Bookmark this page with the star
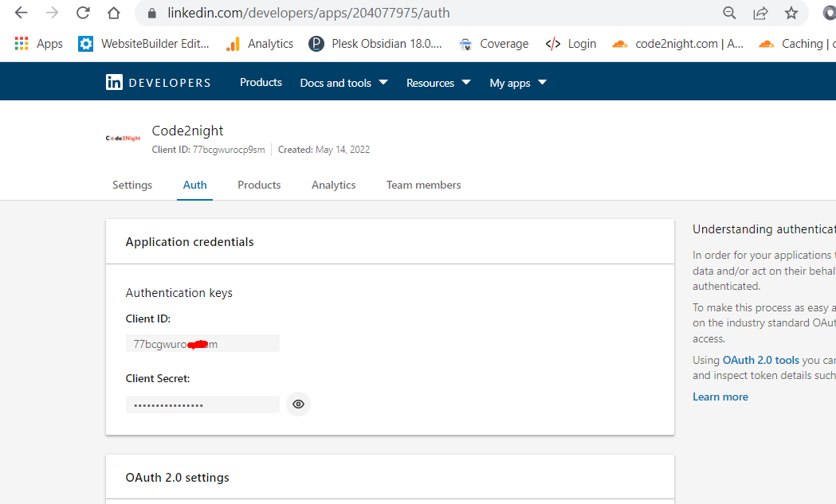Screen dimensions: 836x504 [x=791, y=13]
